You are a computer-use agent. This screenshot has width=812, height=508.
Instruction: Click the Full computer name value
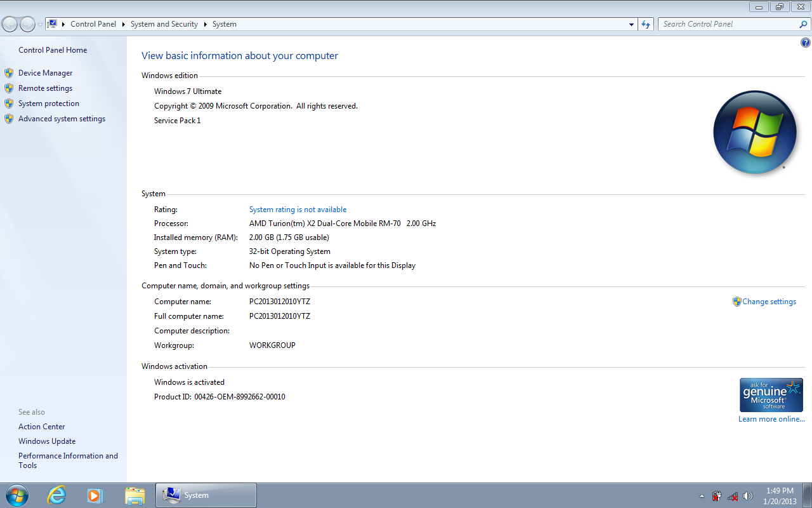[x=280, y=316]
